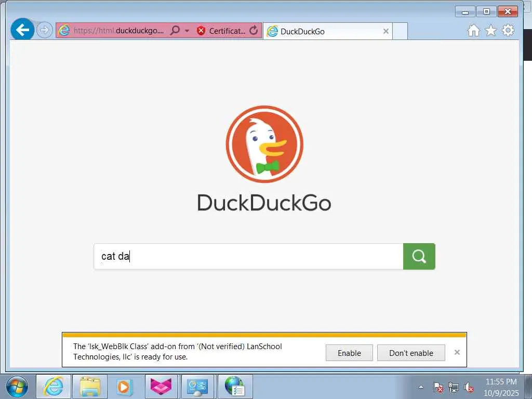The height and width of the screenshot is (399, 532).
Task: Launch Windows Media Player from taskbar
Action: 124,387
